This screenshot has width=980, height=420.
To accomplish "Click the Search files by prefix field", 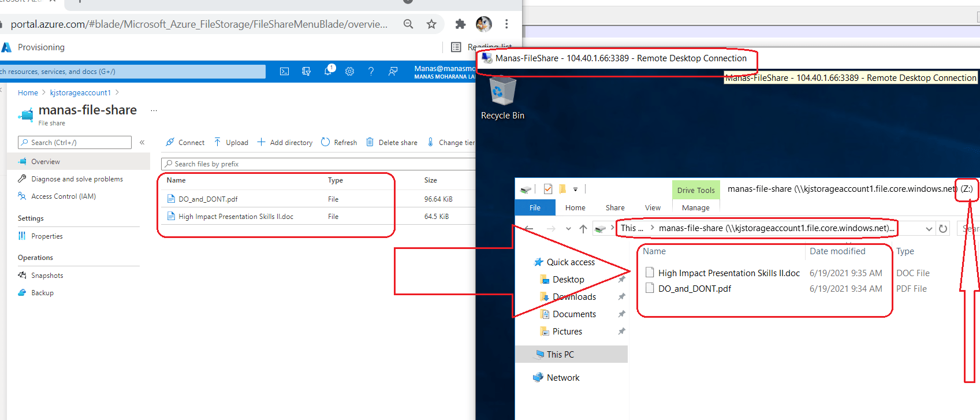I will [x=318, y=164].
